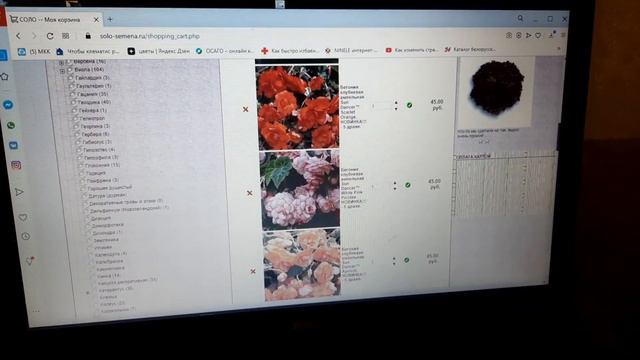
Task: Confirm quantity for Scarlet Orange begonia green check
Action: (409, 105)
